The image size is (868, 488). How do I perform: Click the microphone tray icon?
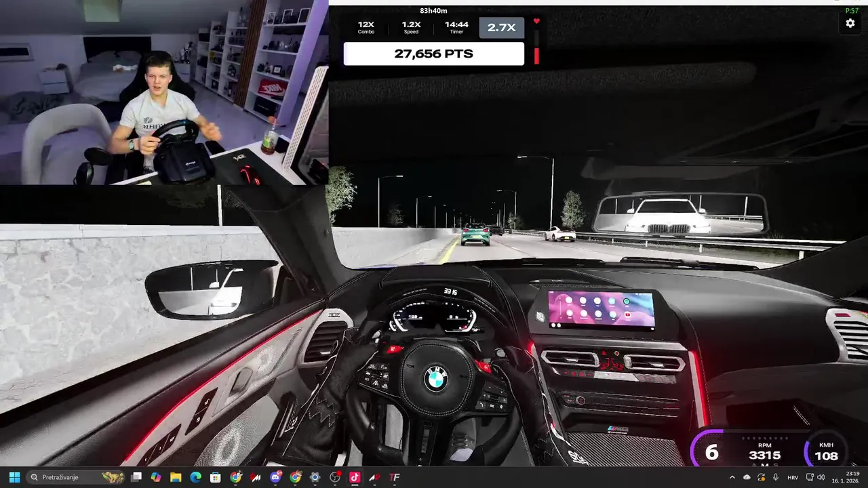click(x=776, y=477)
